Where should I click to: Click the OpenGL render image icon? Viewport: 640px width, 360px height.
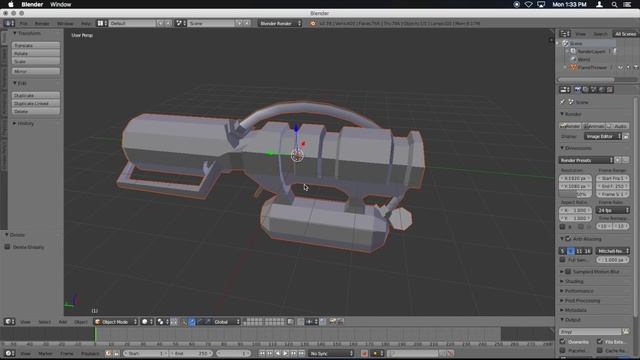[333, 322]
